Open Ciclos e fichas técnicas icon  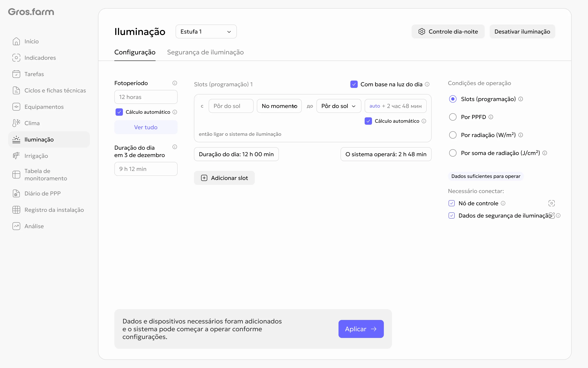tap(16, 90)
